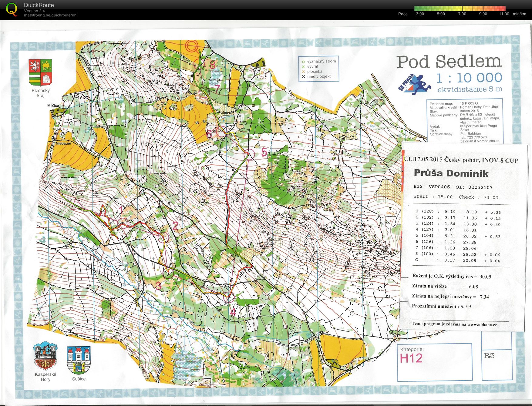Click the Prozatímní umístění 5. / 9 line
Viewport: 532px width, 406px height.
[x=441, y=306]
